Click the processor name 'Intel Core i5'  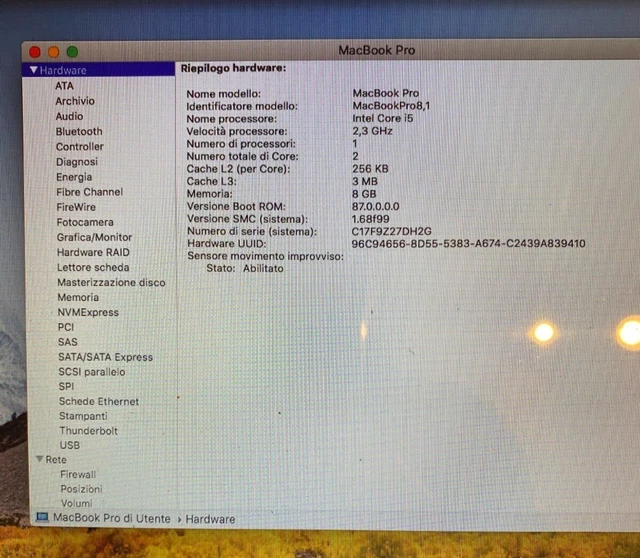point(382,118)
